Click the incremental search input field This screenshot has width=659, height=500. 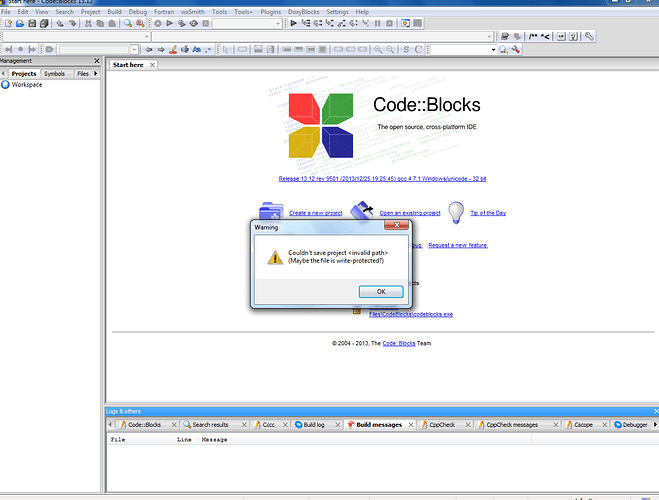pyautogui.click(x=95, y=50)
